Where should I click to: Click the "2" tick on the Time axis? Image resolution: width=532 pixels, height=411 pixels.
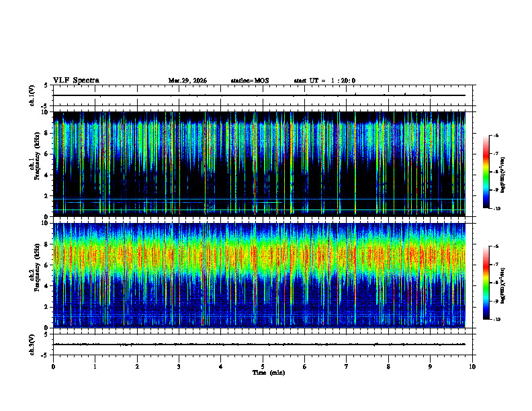(137, 367)
